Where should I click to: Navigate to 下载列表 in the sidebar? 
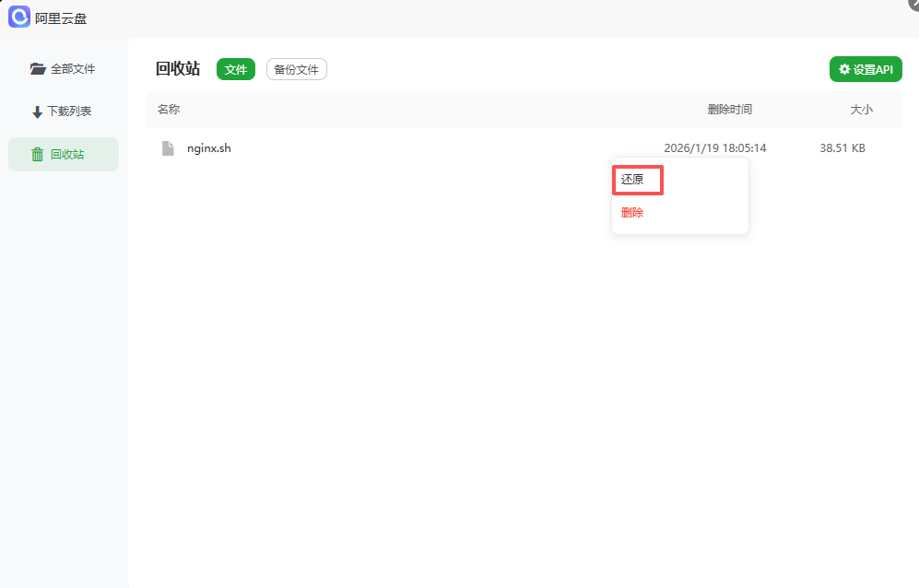[63, 111]
